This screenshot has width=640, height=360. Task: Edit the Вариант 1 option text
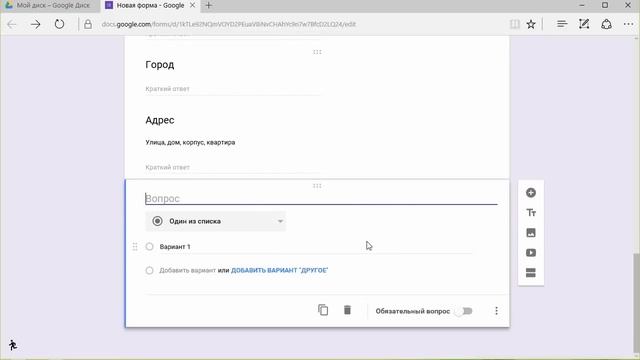click(x=316, y=247)
